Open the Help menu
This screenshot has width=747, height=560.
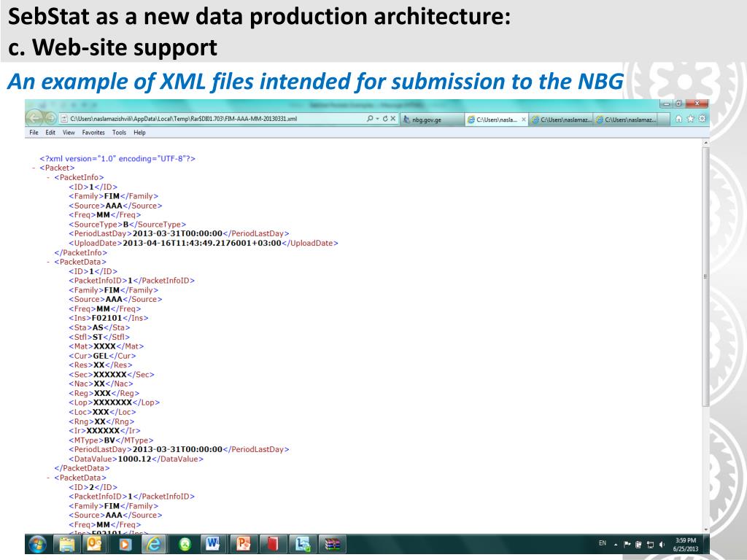point(139,133)
